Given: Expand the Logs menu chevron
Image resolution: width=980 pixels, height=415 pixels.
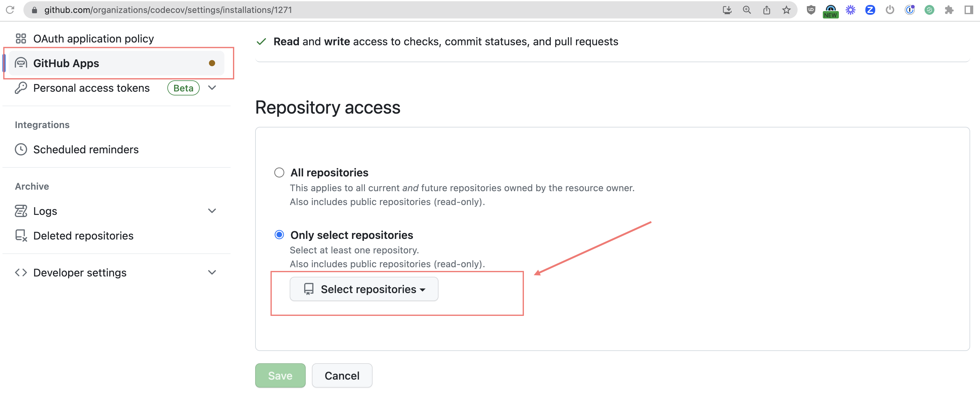Looking at the screenshot, I should (x=212, y=211).
